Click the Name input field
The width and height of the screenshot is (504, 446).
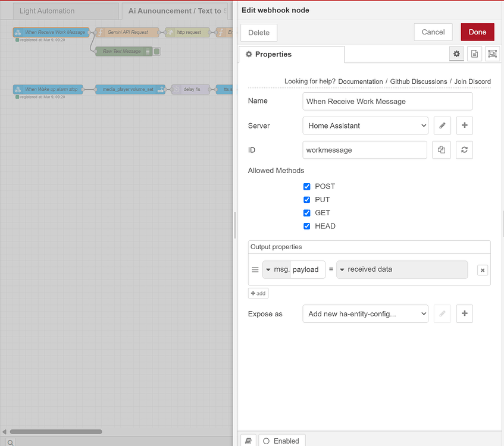coord(387,101)
